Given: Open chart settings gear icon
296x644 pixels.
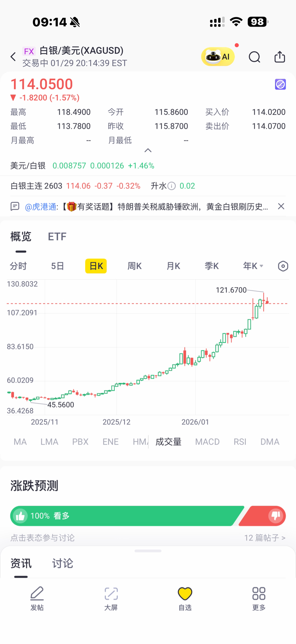Looking at the screenshot, I should (283, 266).
